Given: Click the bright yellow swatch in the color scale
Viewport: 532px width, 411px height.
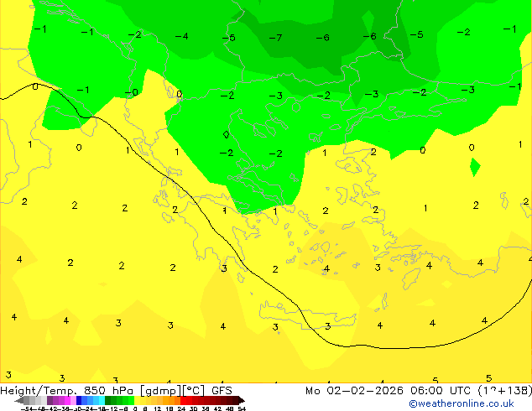Looking at the screenshot, I should tap(137, 400).
